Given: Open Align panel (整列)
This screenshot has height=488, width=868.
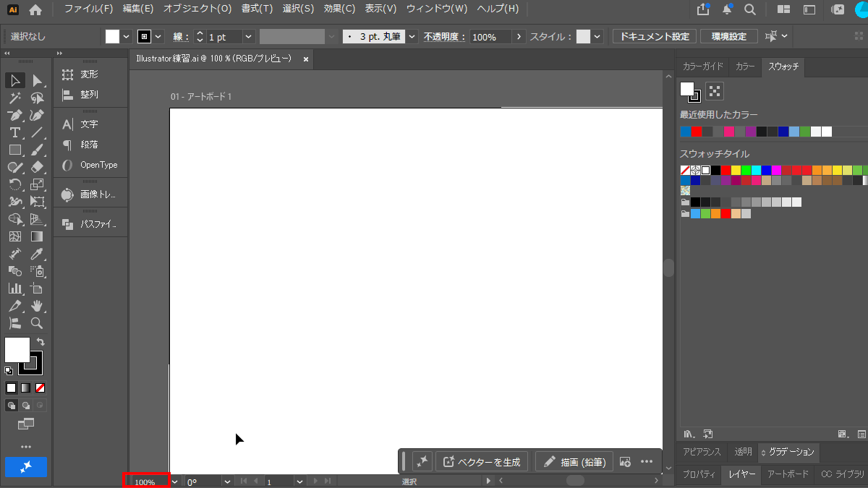Looking at the screenshot, I should tap(90, 95).
